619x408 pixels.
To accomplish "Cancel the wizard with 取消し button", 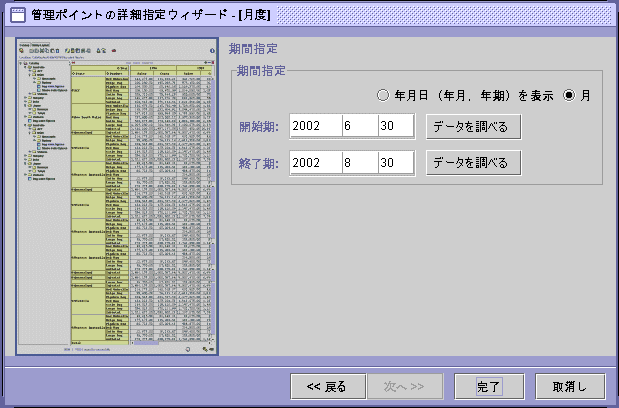I will (569, 385).
